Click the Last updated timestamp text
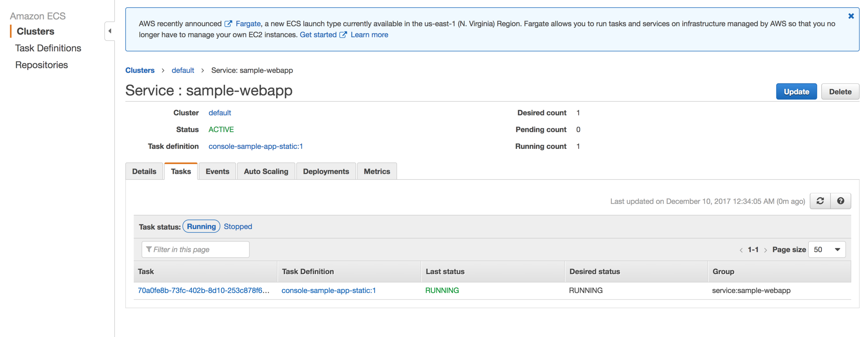 pos(708,201)
